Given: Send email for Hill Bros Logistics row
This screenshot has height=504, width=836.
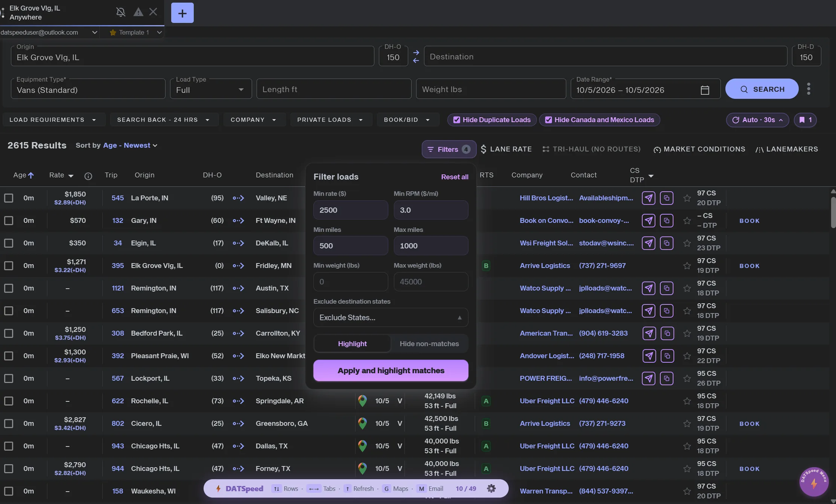Looking at the screenshot, I should pos(649,198).
